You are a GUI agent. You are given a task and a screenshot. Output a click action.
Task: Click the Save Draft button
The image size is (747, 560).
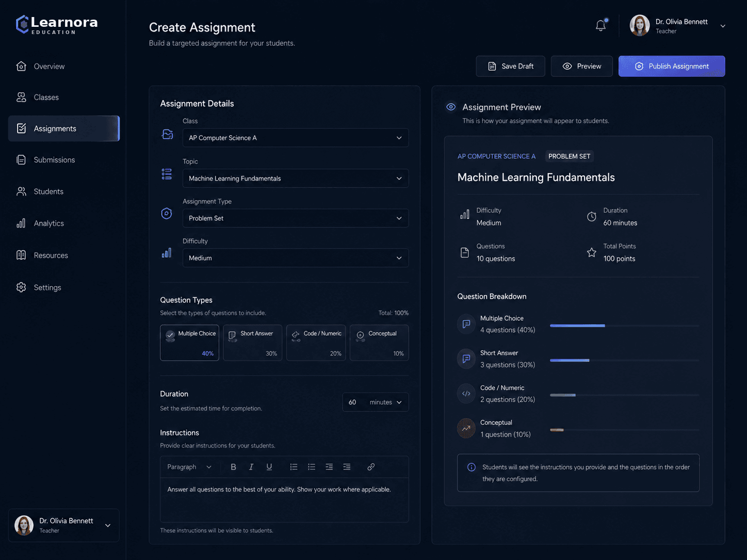point(510,66)
